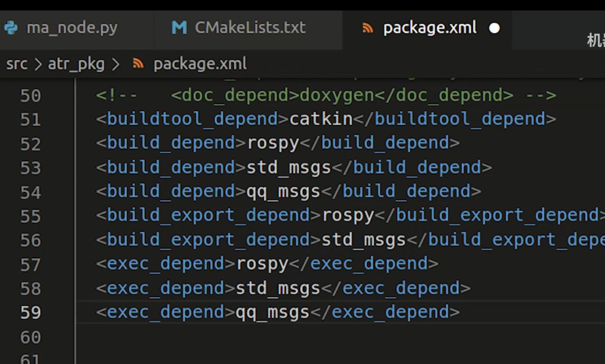Click doxygen in the commented line 50

pos(337,96)
